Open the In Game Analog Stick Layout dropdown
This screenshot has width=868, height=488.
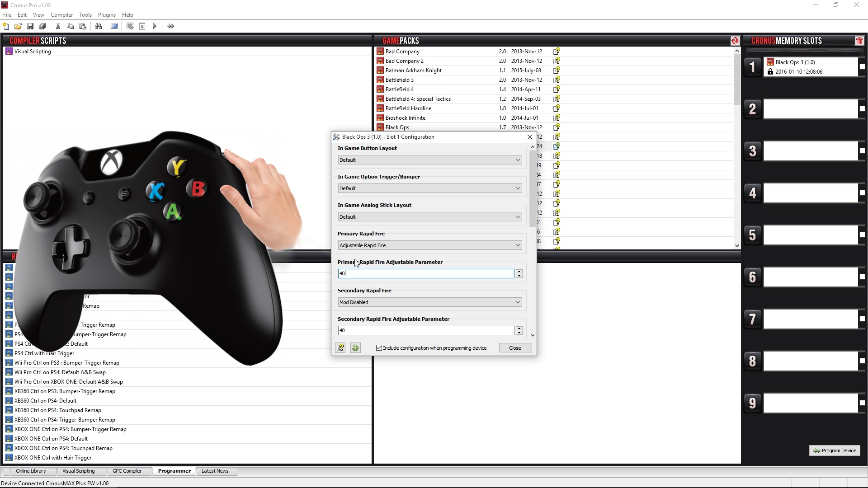click(430, 217)
